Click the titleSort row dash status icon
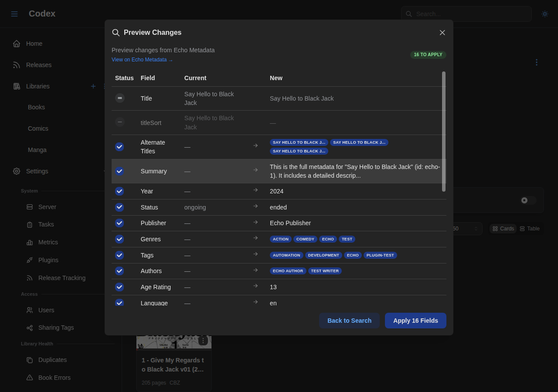Screen dimensions: 558x392 pyautogui.click(x=120, y=122)
